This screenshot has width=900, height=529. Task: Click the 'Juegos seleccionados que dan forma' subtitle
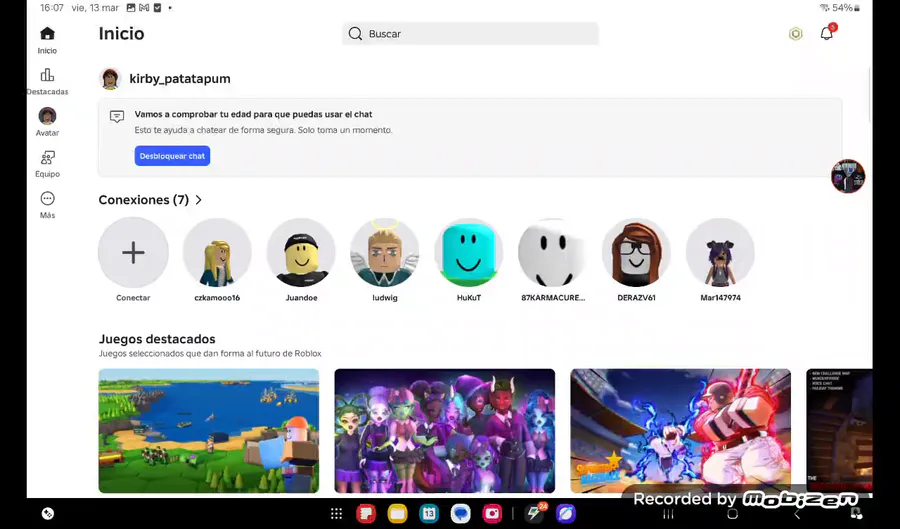210,353
